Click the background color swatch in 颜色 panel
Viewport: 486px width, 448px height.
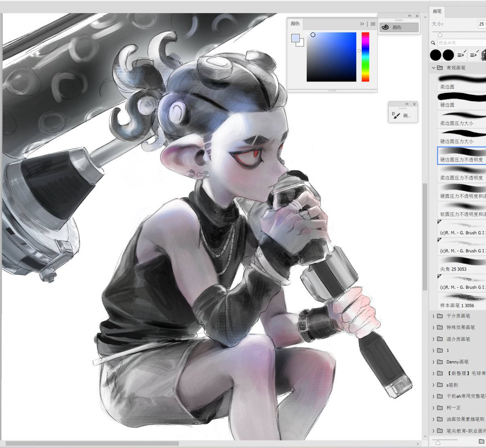[301, 43]
